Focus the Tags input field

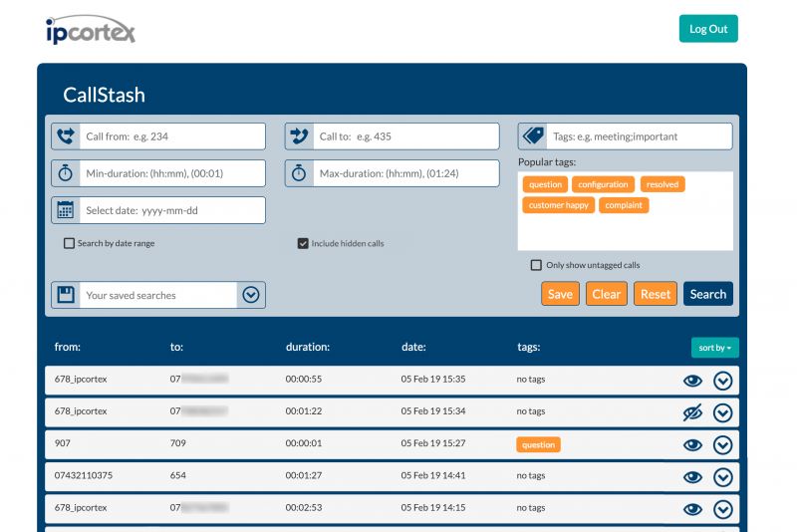click(x=640, y=136)
